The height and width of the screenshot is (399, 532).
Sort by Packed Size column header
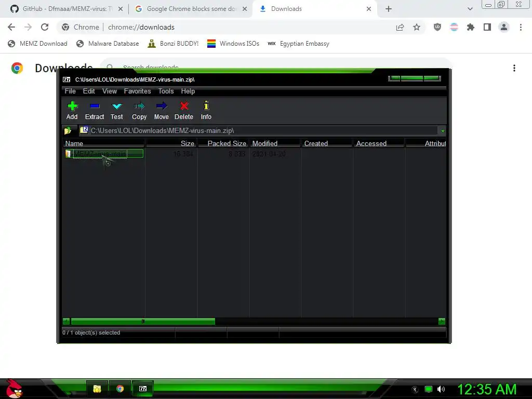223,143
